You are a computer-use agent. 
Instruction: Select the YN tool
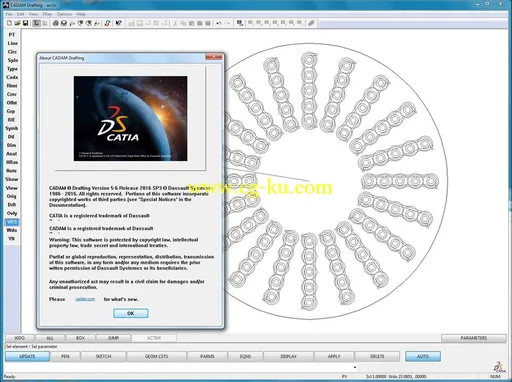[x=12, y=239]
